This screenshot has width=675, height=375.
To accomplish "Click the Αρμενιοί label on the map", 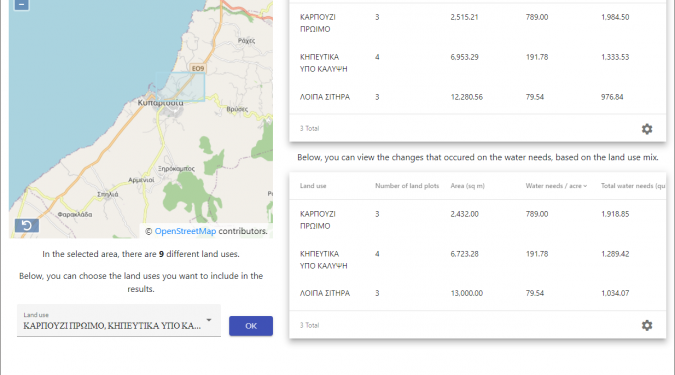I will pyautogui.click(x=141, y=180).
